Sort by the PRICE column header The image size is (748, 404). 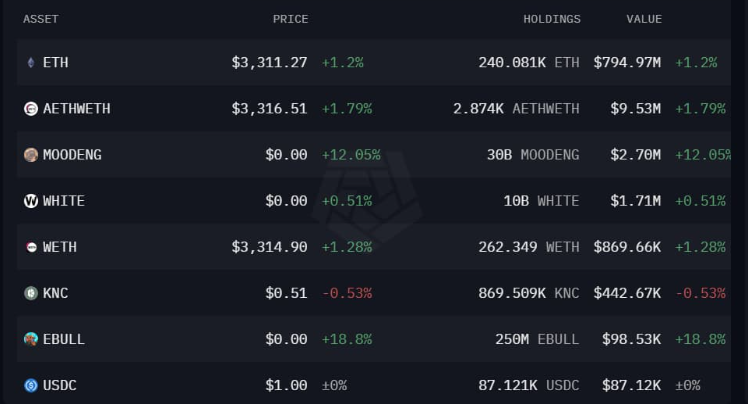point(290,19)
